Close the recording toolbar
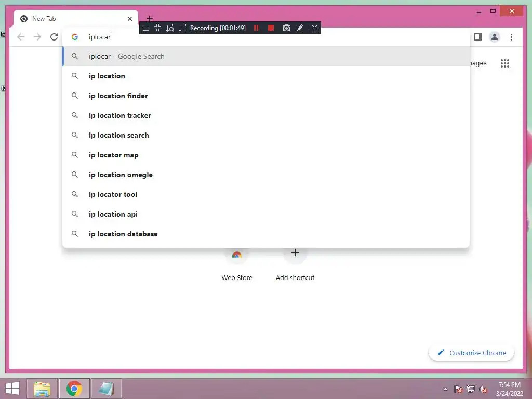 (x=314, y=28)
